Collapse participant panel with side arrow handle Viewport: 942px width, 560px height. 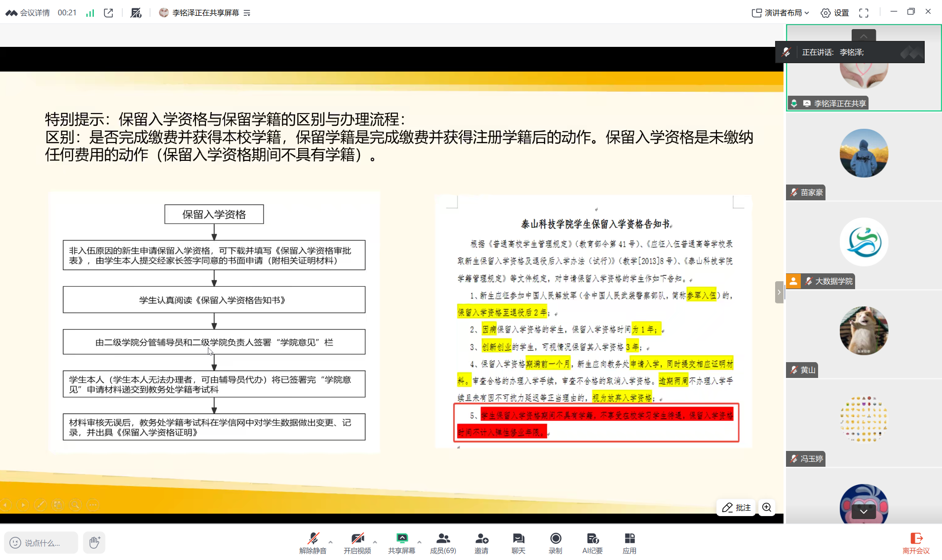pos(779,292)
